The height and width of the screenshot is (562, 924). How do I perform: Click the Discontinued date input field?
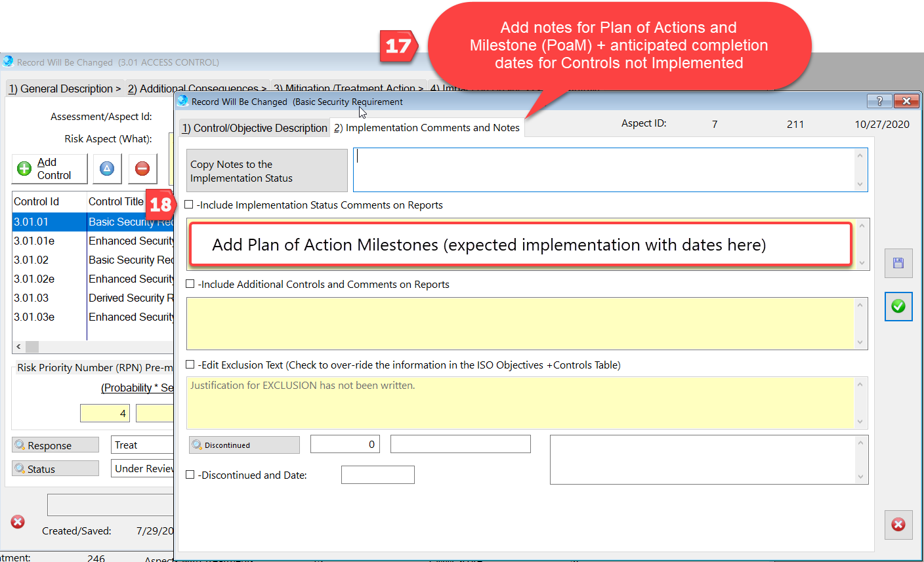point(377,475)
